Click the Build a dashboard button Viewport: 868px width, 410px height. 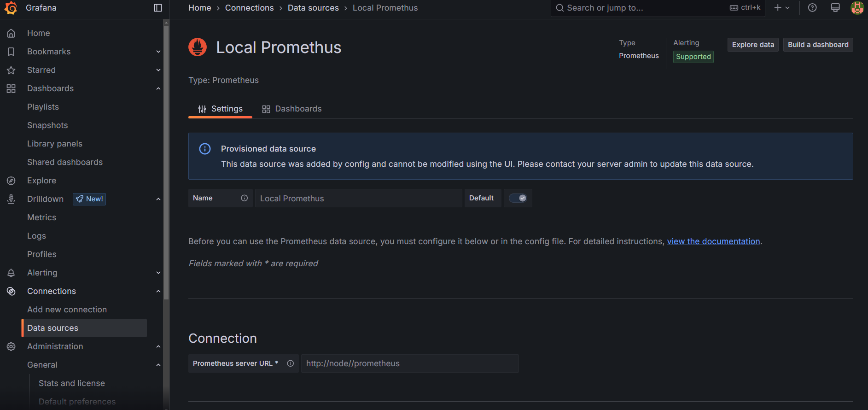[x=818, y=45]
